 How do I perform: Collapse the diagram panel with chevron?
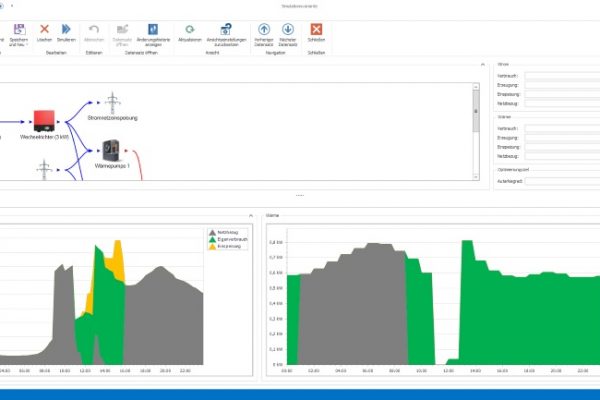[483, 65]
